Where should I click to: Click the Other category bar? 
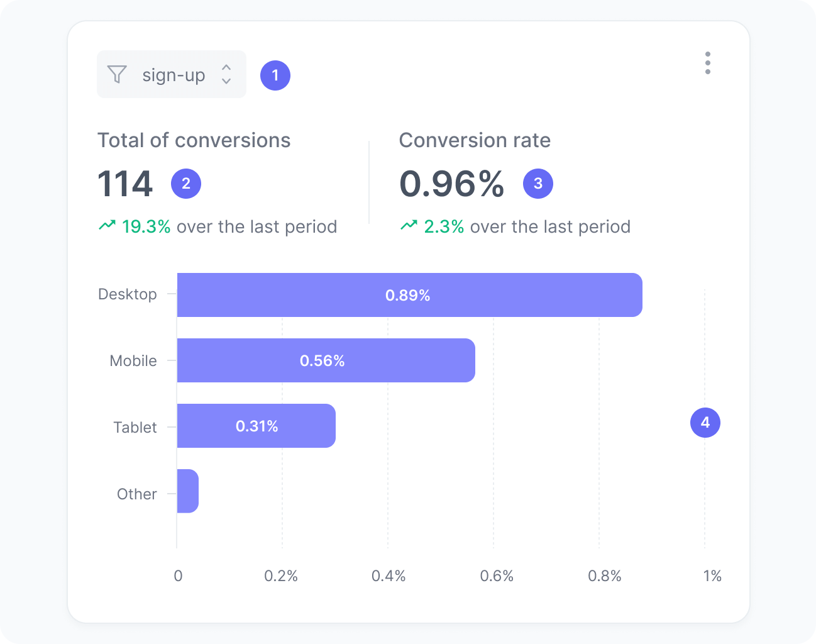(188, 491)
